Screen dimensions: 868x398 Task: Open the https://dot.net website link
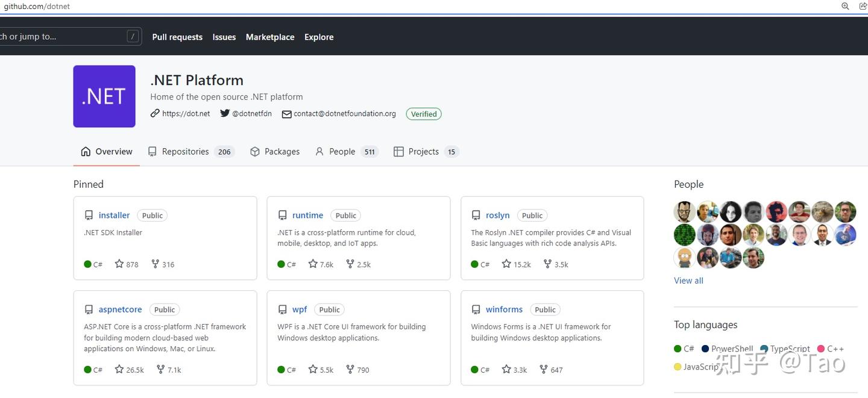point(180,113)
